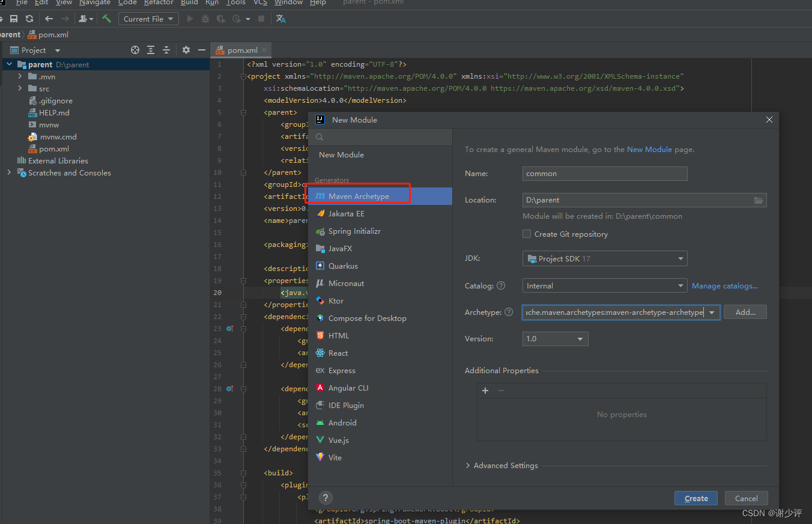The width and height of the screenshot is (812, 524).
Task: Click the New Module dialog search box
Action: [380, 137]
